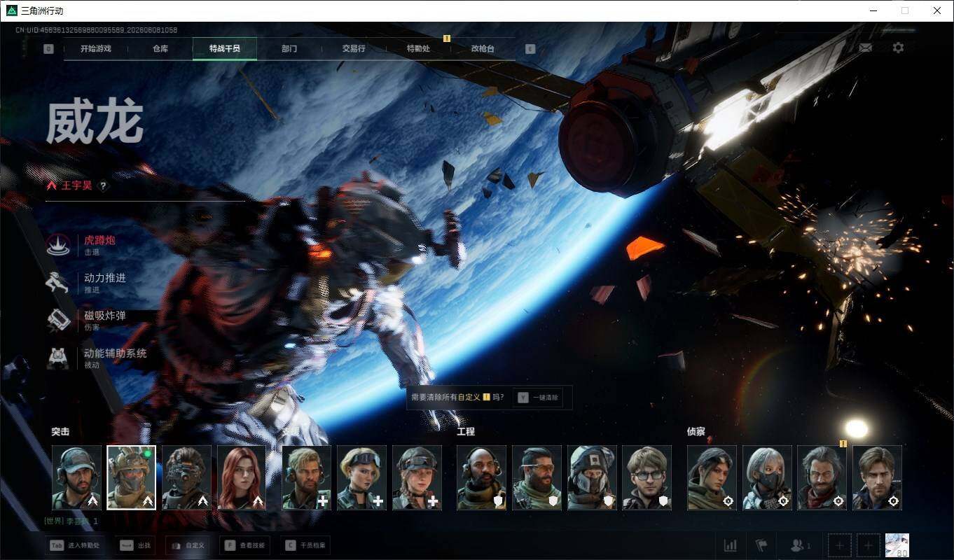Select the masked helmeted engineer operator
954x560 pixels.
pyautogui.click(x=592, y=477)
